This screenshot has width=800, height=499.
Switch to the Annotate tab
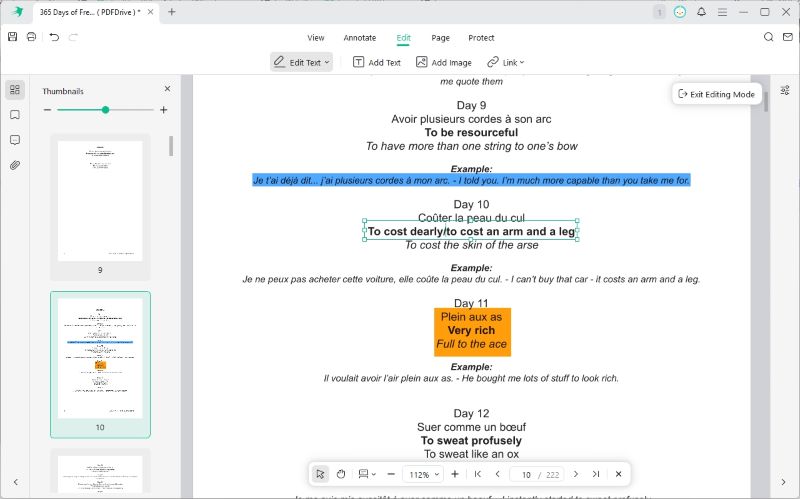pos(359,38)
